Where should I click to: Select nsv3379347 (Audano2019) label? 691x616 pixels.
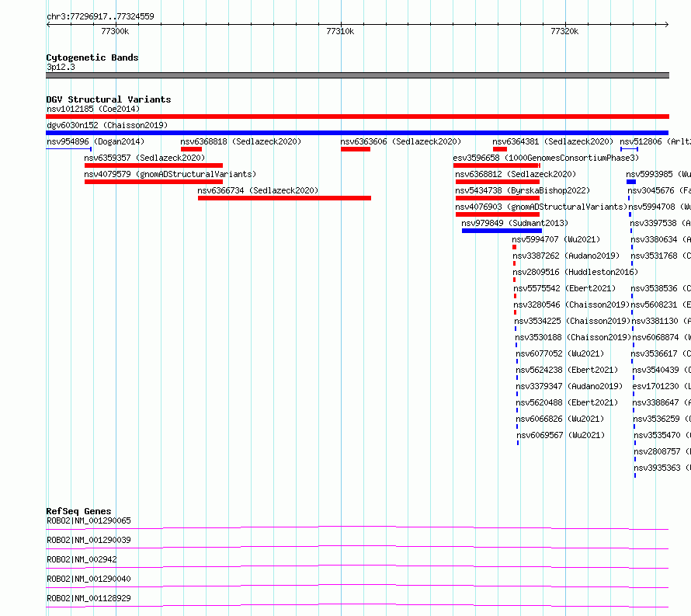click(x=569, y=386)
